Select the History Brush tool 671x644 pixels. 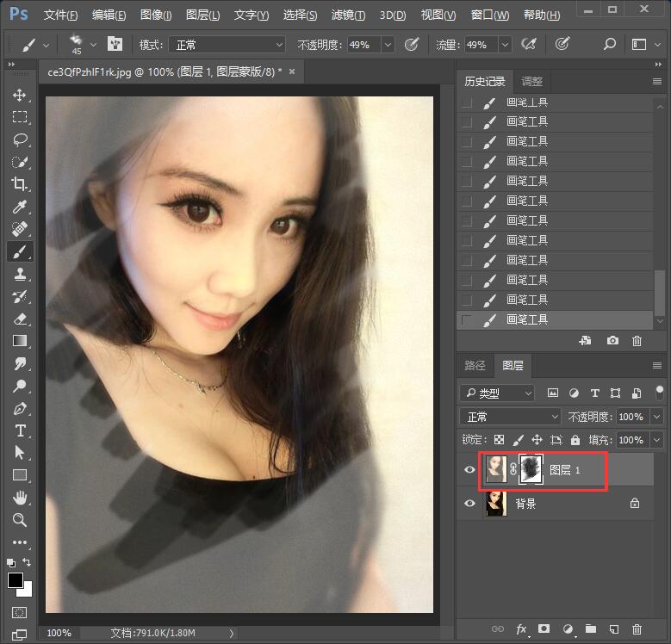click(19, 296)
